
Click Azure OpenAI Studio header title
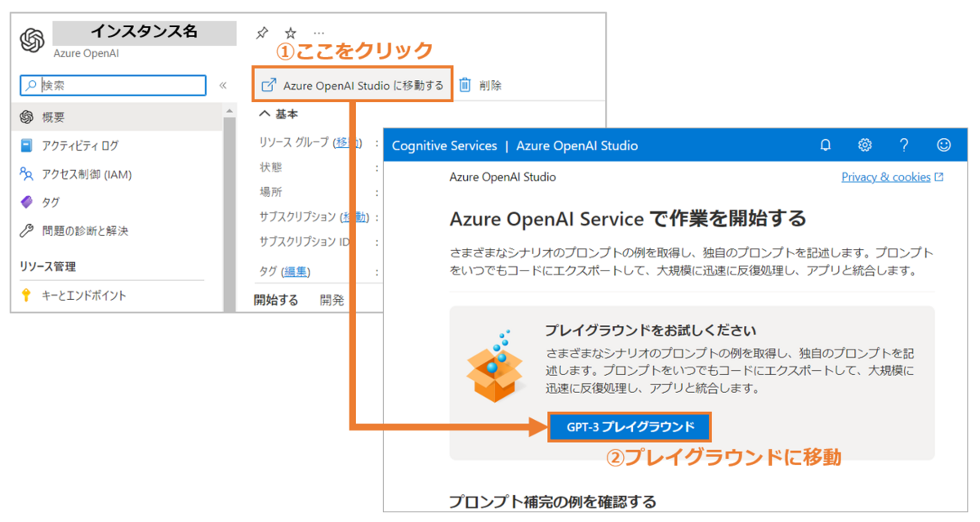[x=577, y=145]
